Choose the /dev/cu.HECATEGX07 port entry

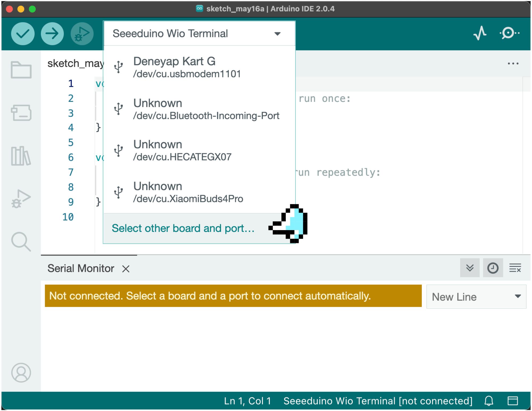(x=182, y=151)
